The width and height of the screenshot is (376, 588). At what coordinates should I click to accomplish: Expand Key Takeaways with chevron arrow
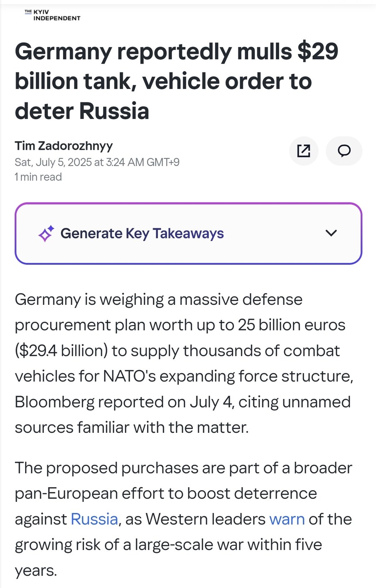pyautogui.click(x=331, y=233)
